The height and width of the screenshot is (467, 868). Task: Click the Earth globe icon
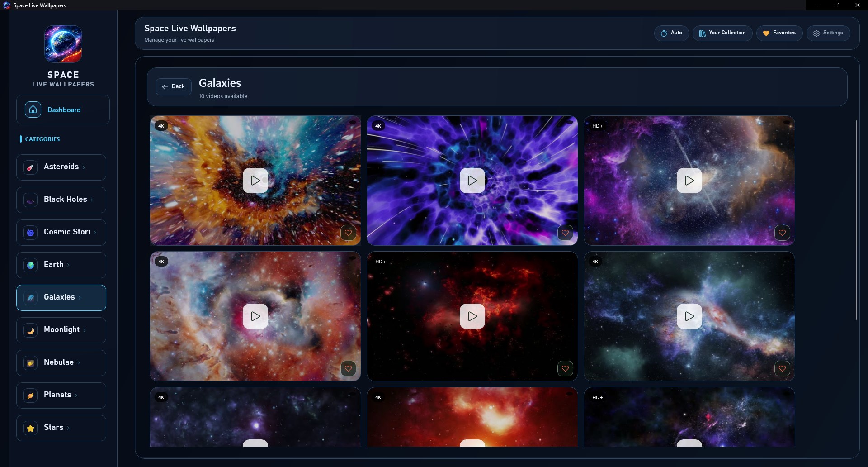pos(30,265)
